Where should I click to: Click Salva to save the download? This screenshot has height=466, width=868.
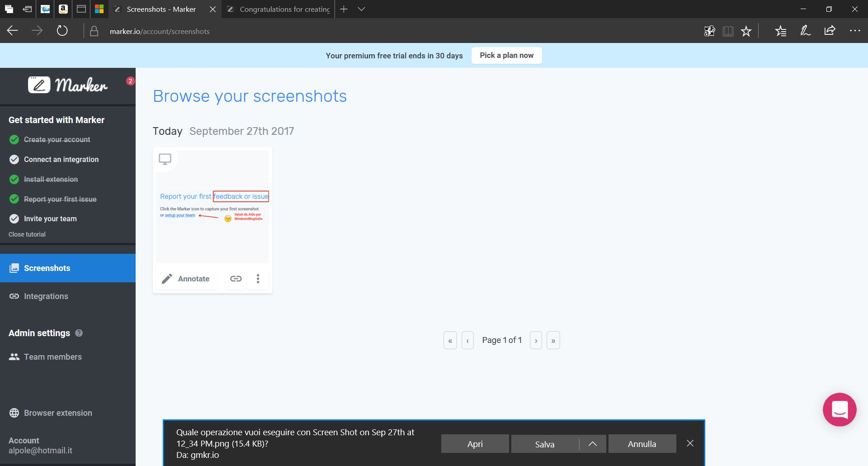pyautogui.click(x=545, y=444)
